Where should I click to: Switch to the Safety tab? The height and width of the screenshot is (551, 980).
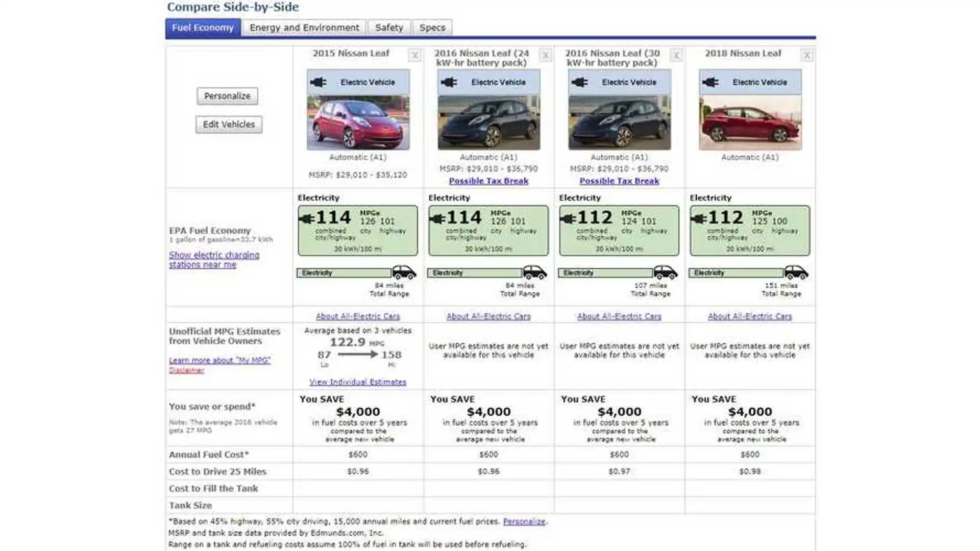pyautogui.click(x=389, y=28)
